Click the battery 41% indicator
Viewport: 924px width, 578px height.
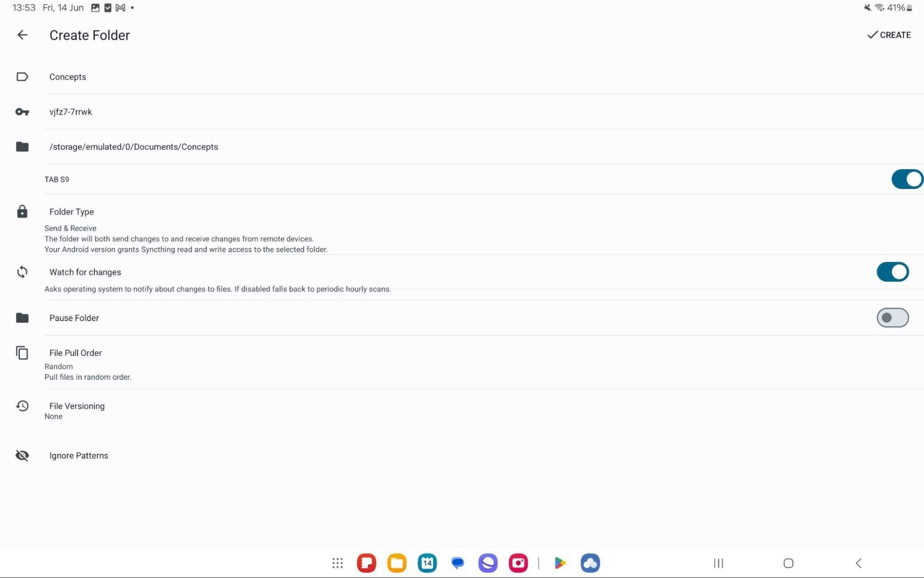click(900, 8)
